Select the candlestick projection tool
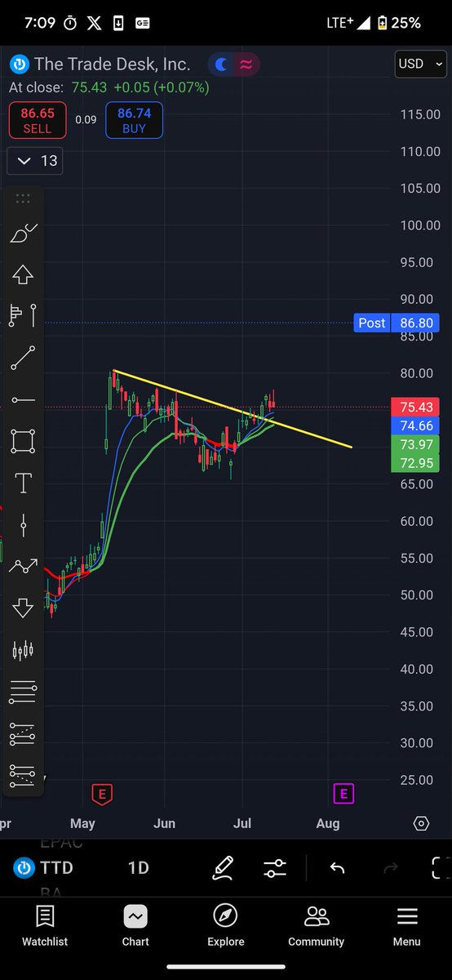This screenshot has width=452, height=980. coord(23,650)
